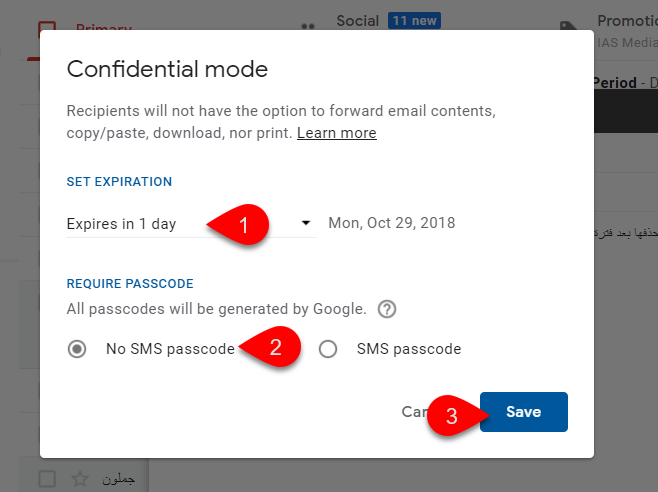Click the '11 new' badge on Social
This screenshot has width=658, height=492.
tap(414, 21)
